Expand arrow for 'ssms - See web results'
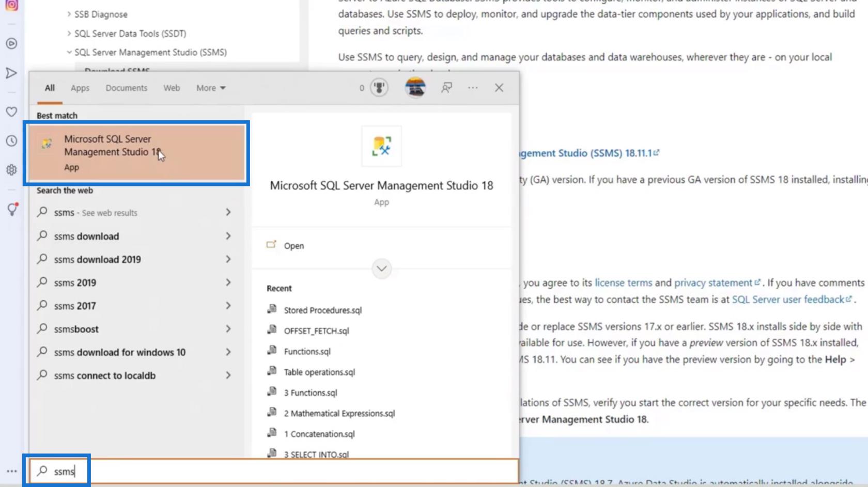868x487 pixels. click(228, 212)
